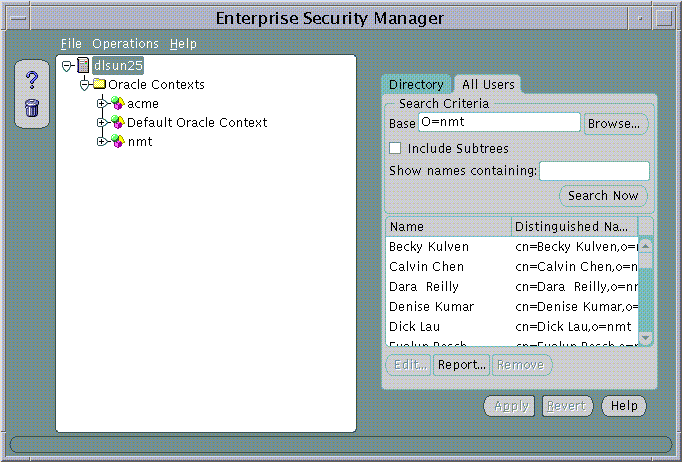Select the Dick Lau row
Viewport: 682px width, 462px height.
click(512, 327)
